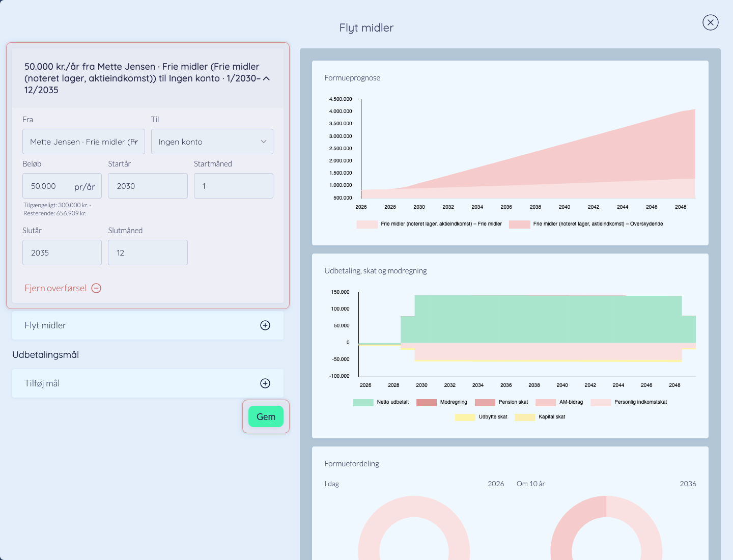The width and height of the screenshot is (733, 560).
Task: Click the Udbetaling, skat og modregning title
Action: coord(376,271)
